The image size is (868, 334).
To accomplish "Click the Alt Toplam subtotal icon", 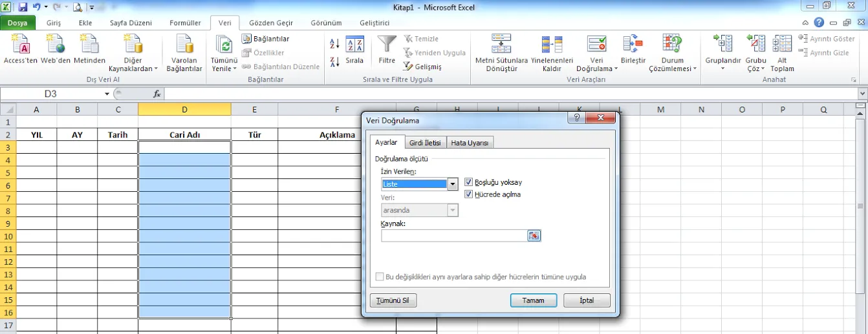I will click(x=782, y=44).
